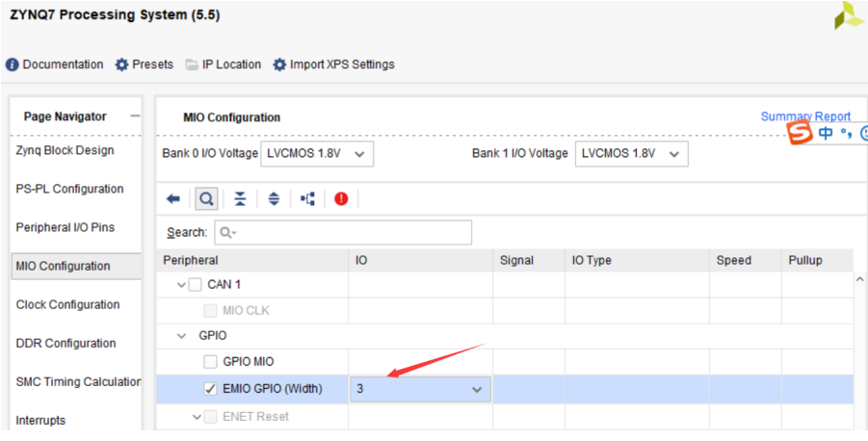Click the Sogou punctuation mode icon
This screenshot has height=441, width=868.
[846, 133]
